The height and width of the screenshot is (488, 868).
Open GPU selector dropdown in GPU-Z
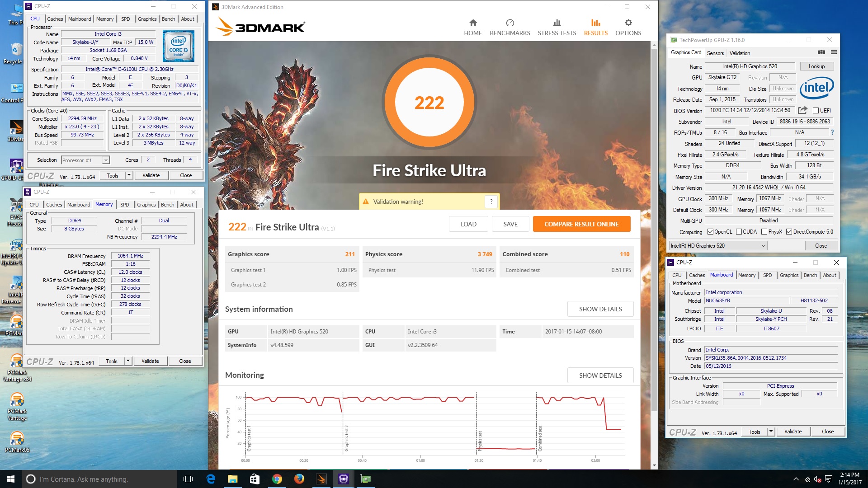(x=718, y=246)
